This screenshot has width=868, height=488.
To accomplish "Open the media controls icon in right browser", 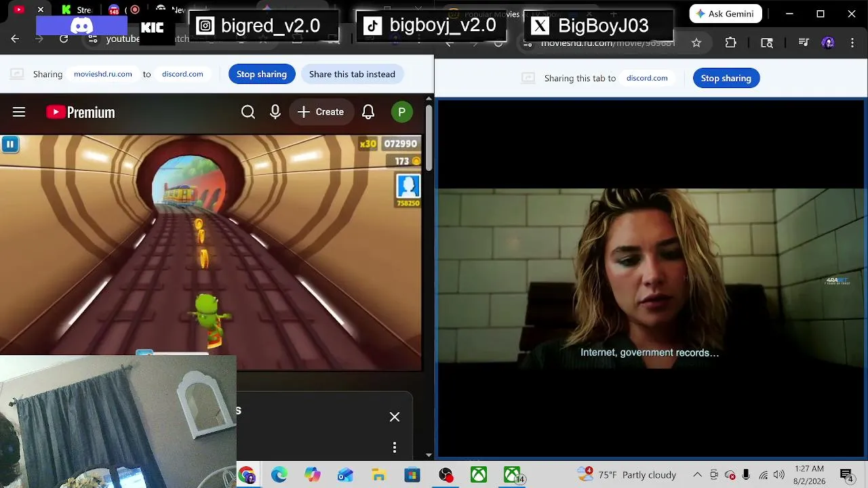I will 804,43.
